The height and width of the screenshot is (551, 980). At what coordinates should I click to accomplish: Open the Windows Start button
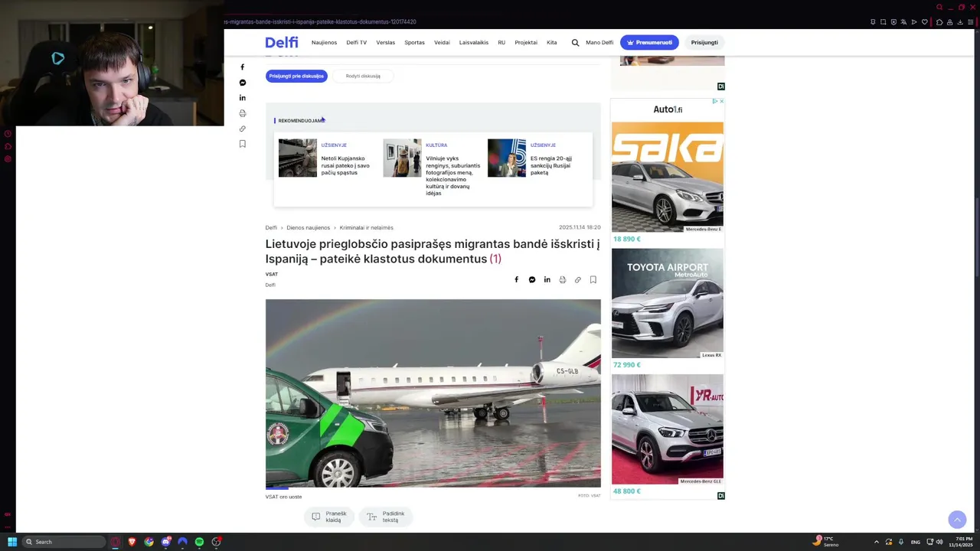point(12,542)
